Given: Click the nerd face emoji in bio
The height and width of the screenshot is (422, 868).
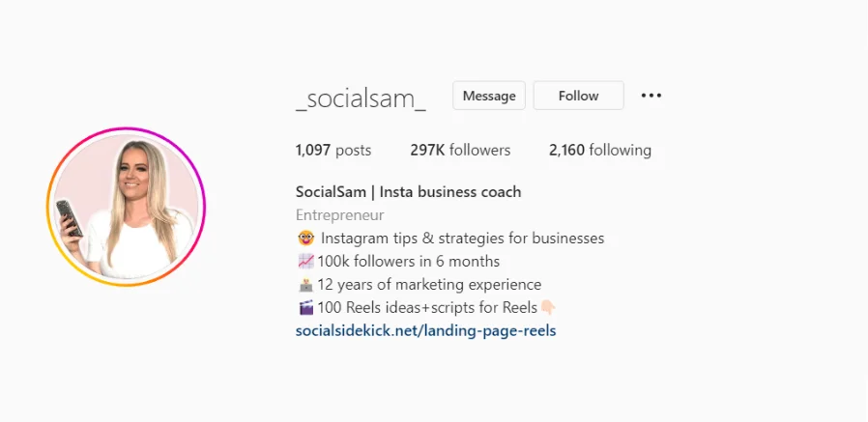Looking at the screenshot, I should coord(305,239).
